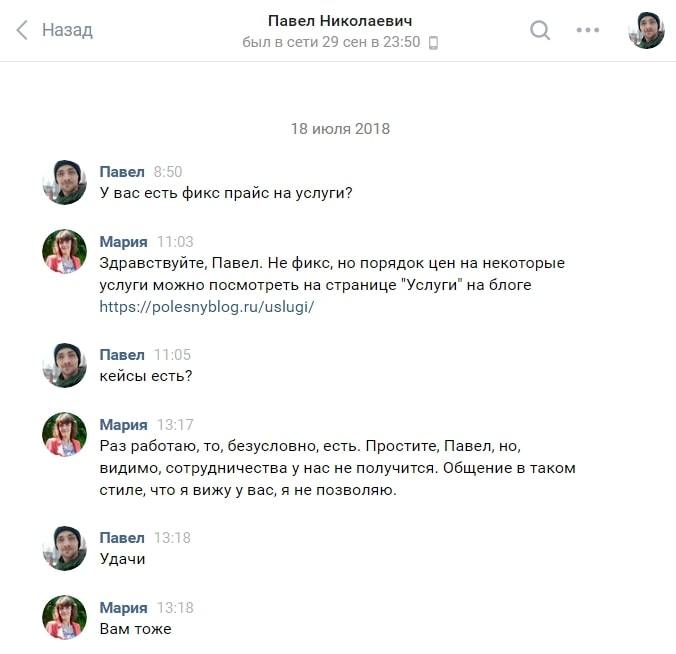Click Павел's avatar next to Удачи message
The image size is (676, 654).
[65, 548]
